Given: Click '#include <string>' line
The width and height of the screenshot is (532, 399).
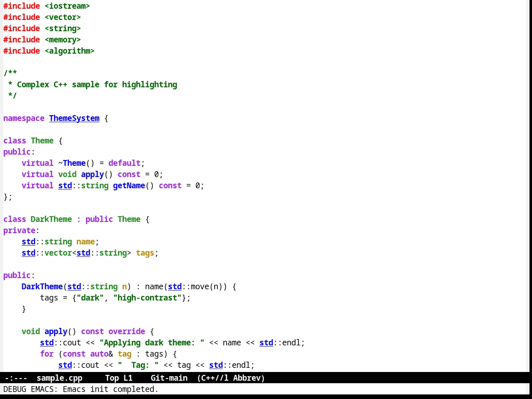Looking at the screenshot, I should pos(42,28).
